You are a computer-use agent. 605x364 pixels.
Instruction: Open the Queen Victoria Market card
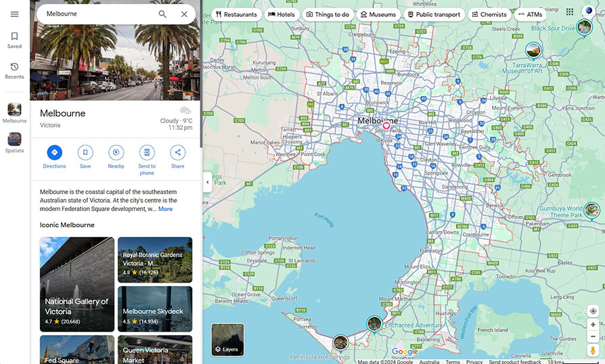tap(155, 349)
